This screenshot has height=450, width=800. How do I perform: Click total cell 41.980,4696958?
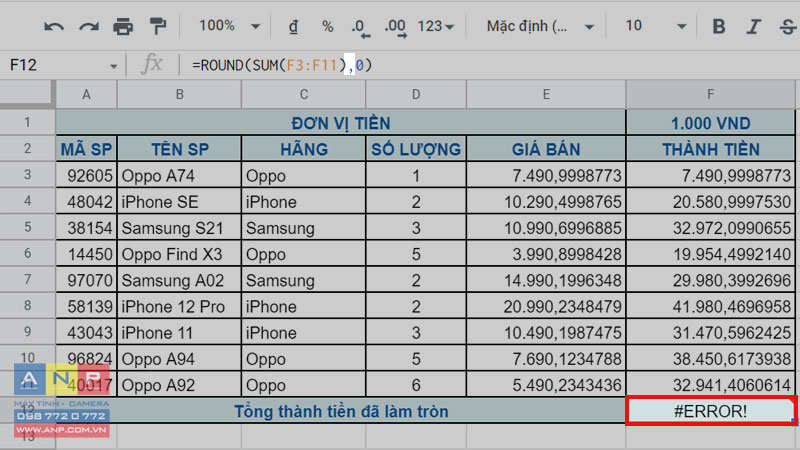point(710,306)
